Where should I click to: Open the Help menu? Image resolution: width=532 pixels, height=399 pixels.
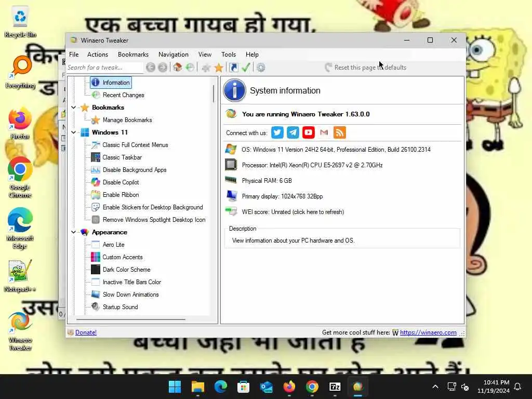point(252,54)
